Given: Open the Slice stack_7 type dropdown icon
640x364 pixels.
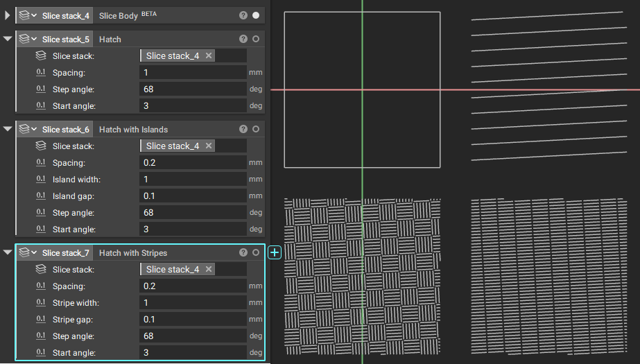Looking at the screenshot, I should click(x=28, y=252).
